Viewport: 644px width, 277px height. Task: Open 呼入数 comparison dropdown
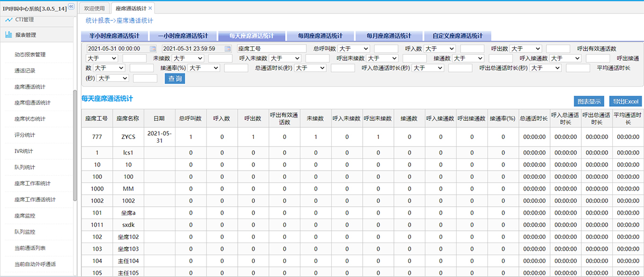[439, 48]
